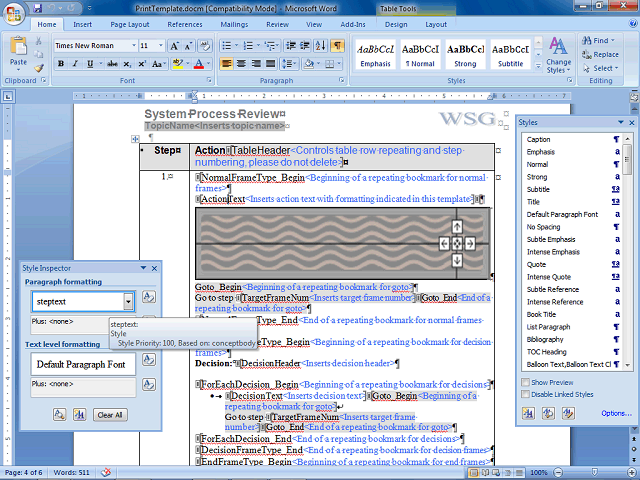This screenshot has width=640, height=480.
Task: Click the Replace button
Action: click(601, 54)
